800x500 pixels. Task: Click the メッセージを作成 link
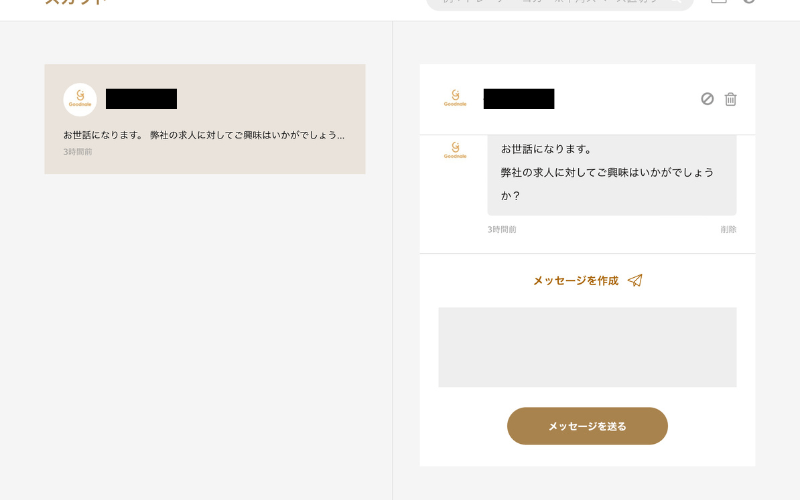[575, 281]
